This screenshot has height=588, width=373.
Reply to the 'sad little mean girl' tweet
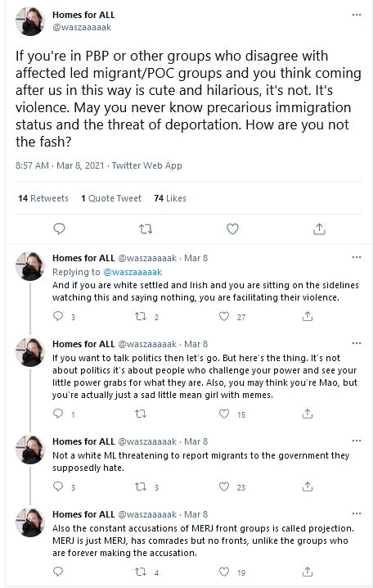click(58, 414)
